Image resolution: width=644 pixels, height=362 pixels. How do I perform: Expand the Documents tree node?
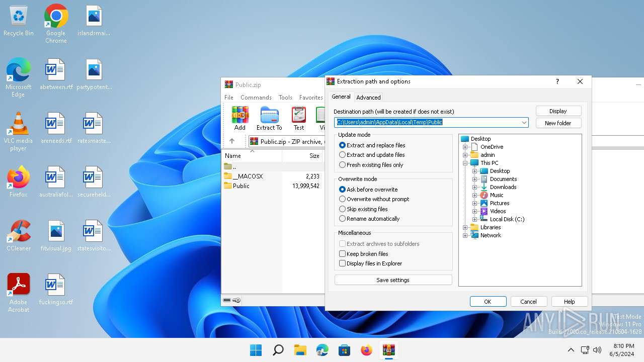475,179
